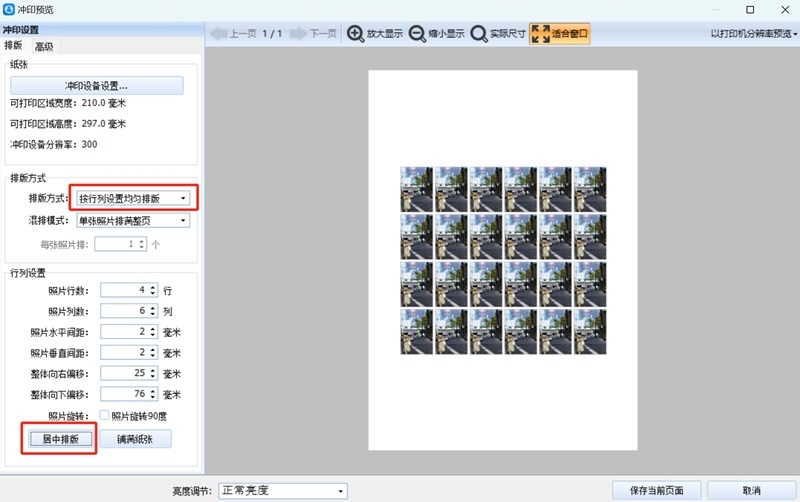
Task: Click 保存当前页面 button
Action: click(x=657, y=490)
